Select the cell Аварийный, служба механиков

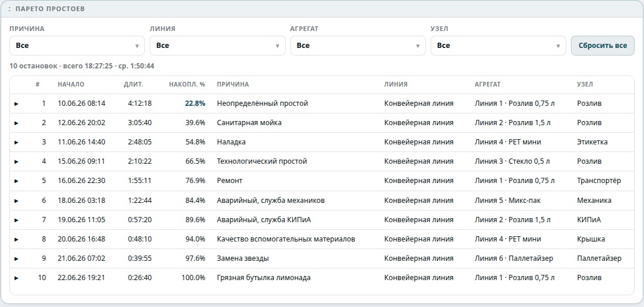[x=271, y=201]
